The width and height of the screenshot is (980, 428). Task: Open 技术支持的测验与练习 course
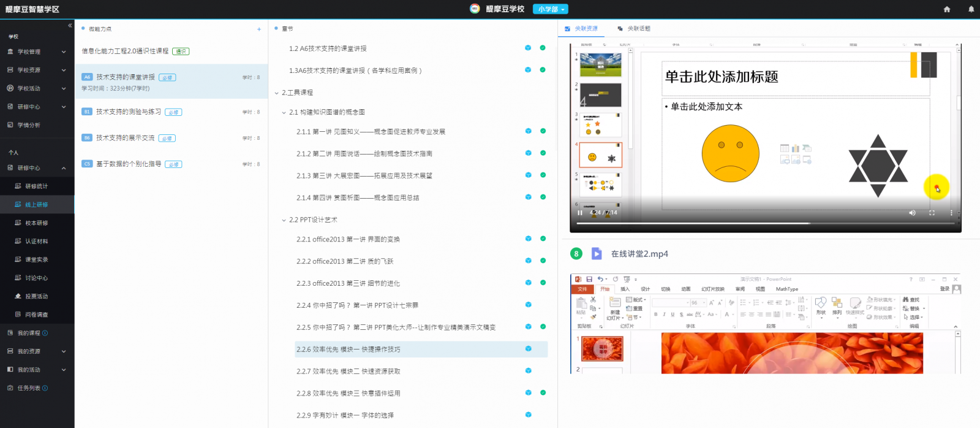click(129, 112)
